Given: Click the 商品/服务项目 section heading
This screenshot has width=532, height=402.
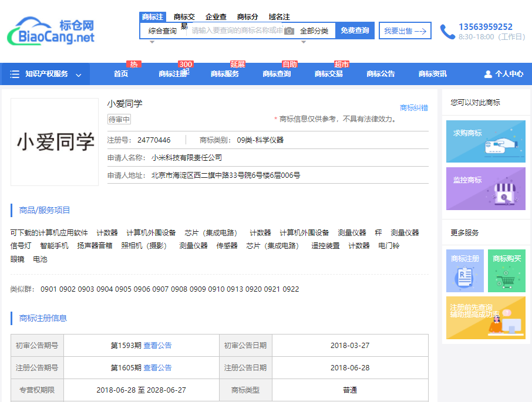Looking at the screenshot, I should (45, 210).
